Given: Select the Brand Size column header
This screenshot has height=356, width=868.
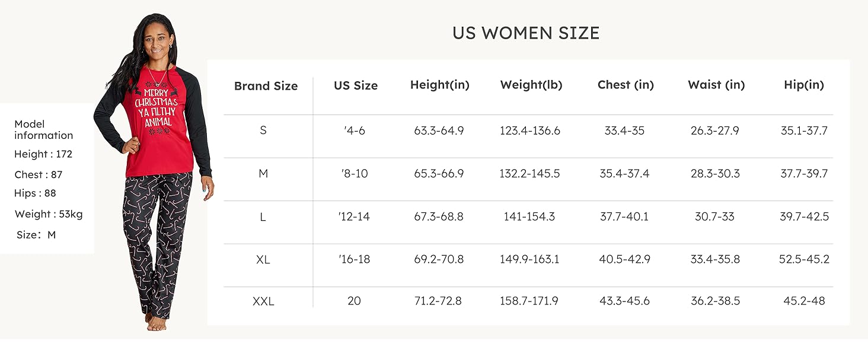Looking at the screenshot, I should tap(266, 86).
